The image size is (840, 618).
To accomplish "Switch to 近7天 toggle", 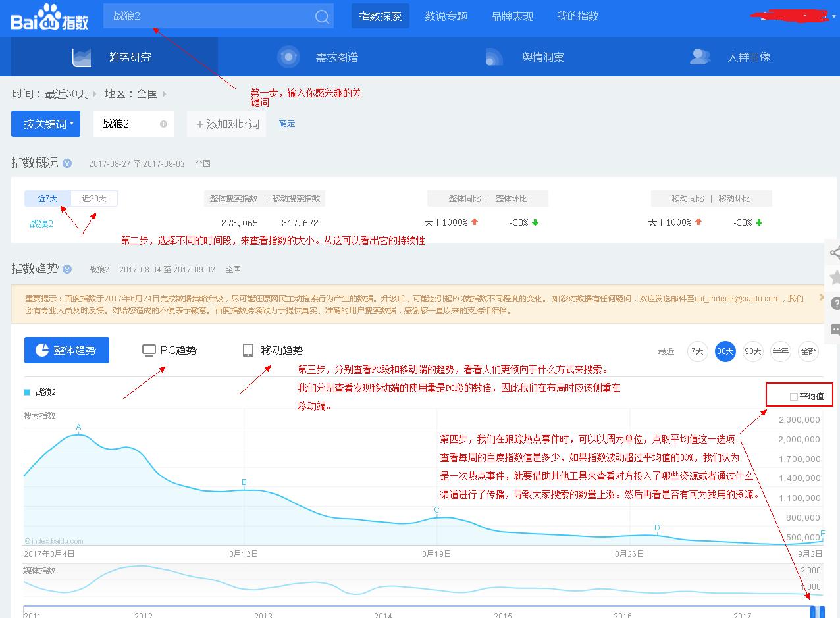I will [x=47, y=198].
